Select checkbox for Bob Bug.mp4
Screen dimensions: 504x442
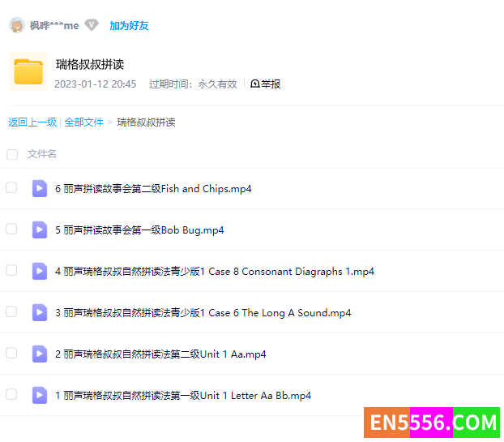[11, 230]
